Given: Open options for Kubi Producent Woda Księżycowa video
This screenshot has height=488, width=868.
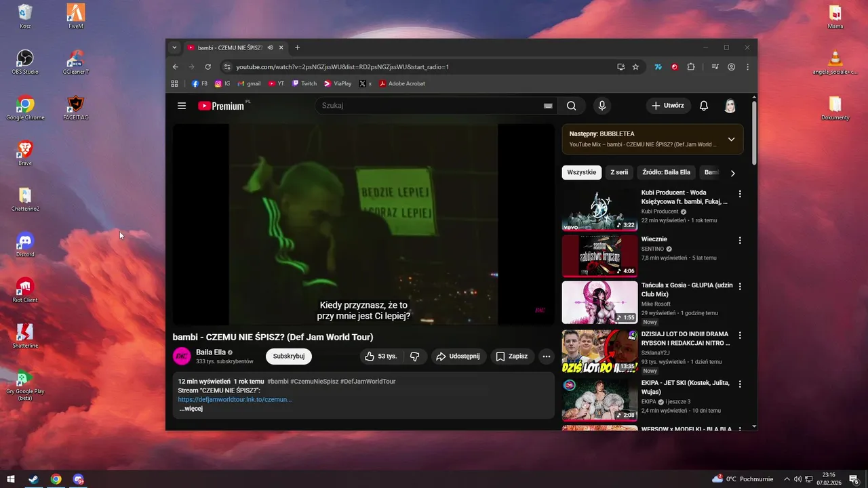Looking at the screenshot, I should click(x=740, y=194).
